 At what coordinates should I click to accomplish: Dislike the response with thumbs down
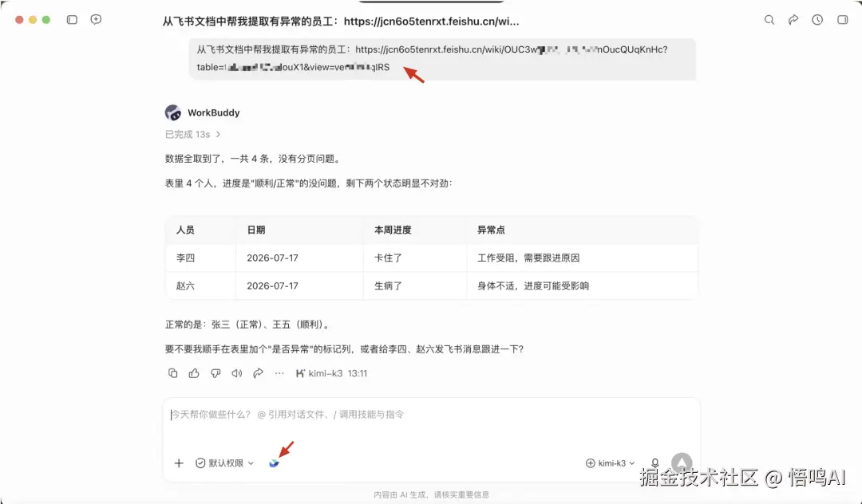tap(215, 373)
